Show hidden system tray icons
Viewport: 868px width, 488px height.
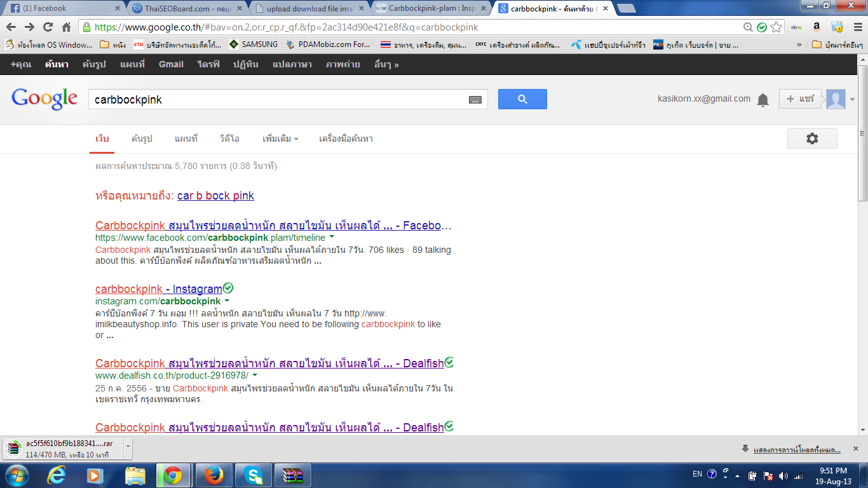coord(738,475)
